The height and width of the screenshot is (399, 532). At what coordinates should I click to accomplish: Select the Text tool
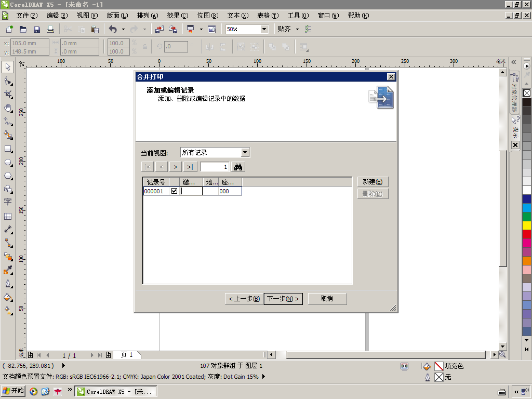pyautogui.click(x=8, y=202)
